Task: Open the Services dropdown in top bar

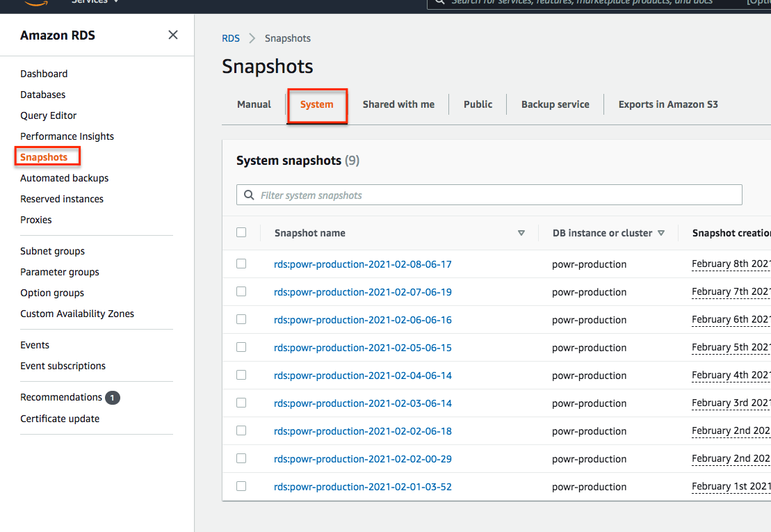Action: click(95, 2)
